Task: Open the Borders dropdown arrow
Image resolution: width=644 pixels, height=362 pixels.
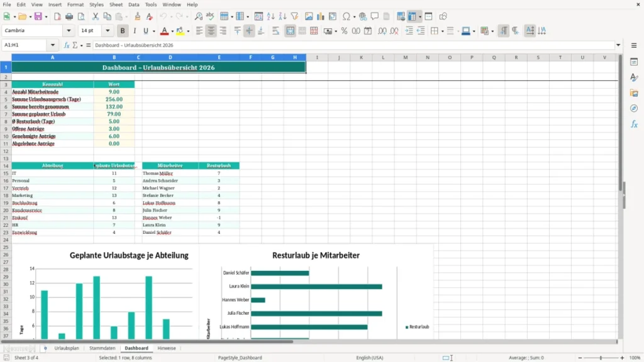Action: pyautogui.click(x=442, y=31)
